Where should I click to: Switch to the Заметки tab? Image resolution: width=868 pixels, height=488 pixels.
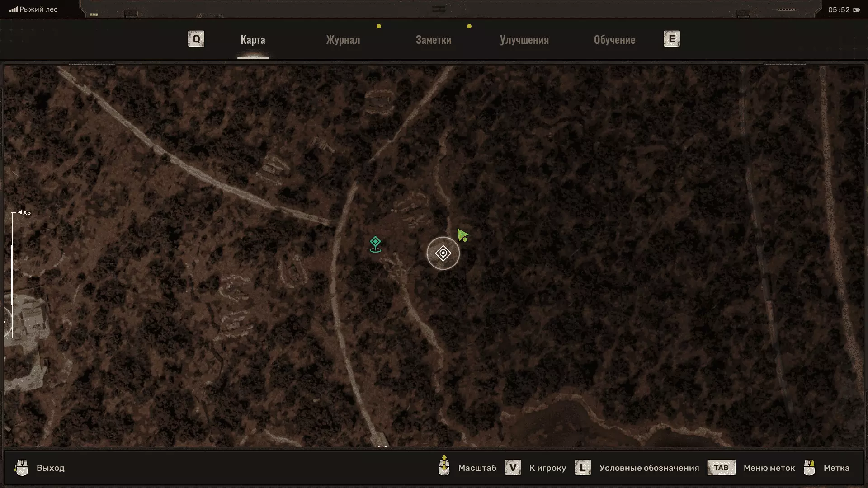tap(433, 40)
